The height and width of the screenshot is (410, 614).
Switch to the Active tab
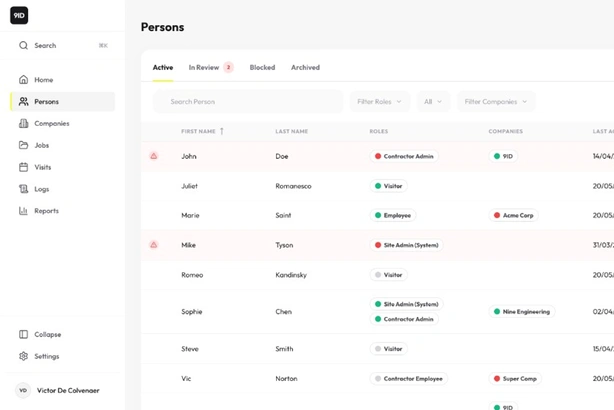163,67
